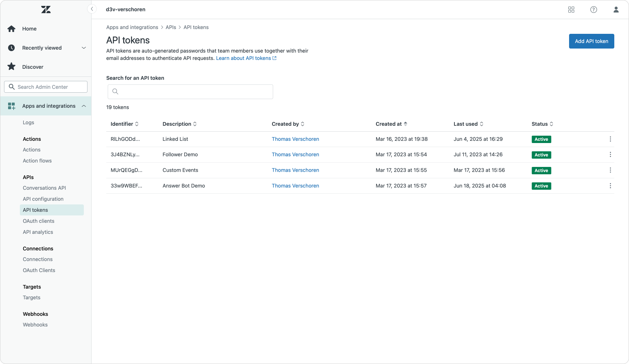Viewport: 629px width, 364px height.
Task: Sort table by Status column
Action: click(543, 124)
